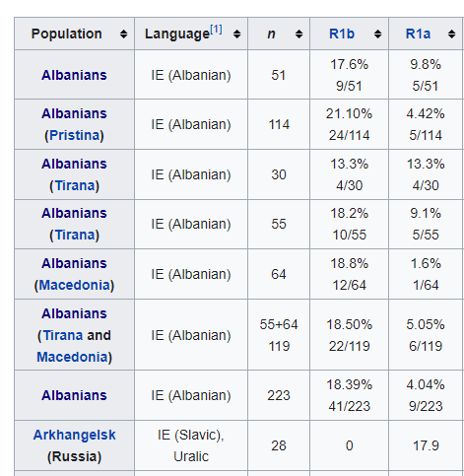Open the R1b haplogroup link
Image resolution: width=464 pixels, height=476 pixels.
tap(342, 34)
